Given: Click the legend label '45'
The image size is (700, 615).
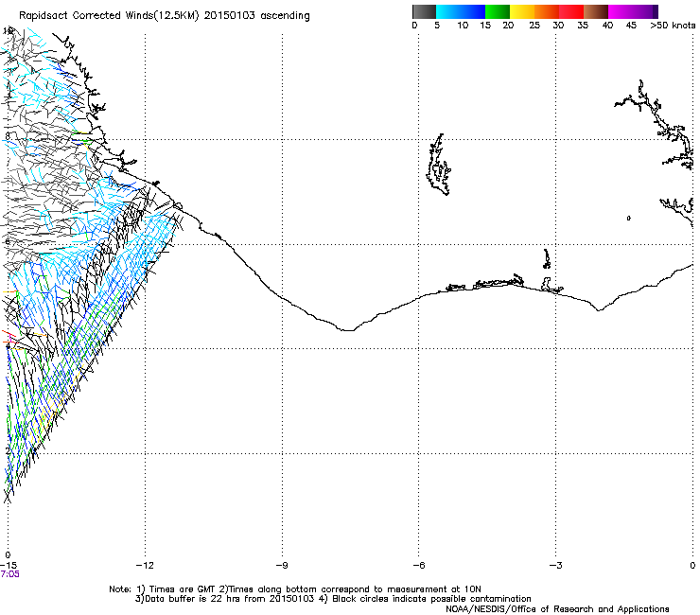Looking at the screenshot, I should tap(631, 26).
